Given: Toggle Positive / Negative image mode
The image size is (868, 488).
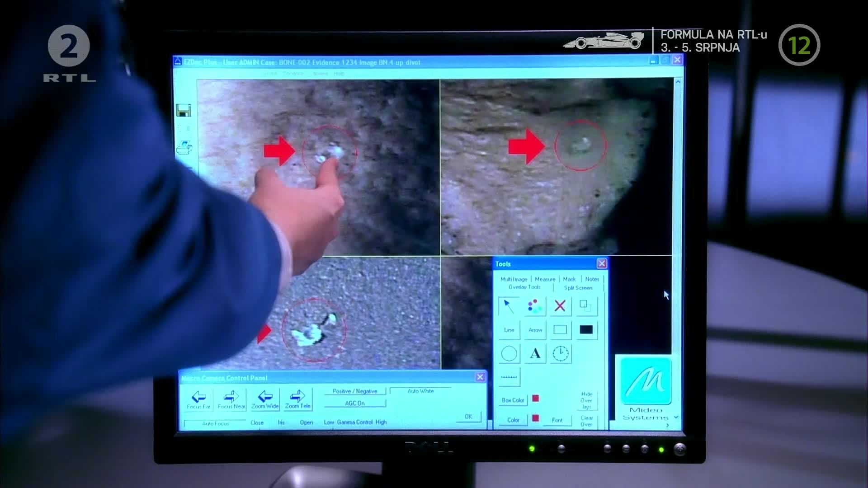Looking at the screenshot, I should [355, 391].
